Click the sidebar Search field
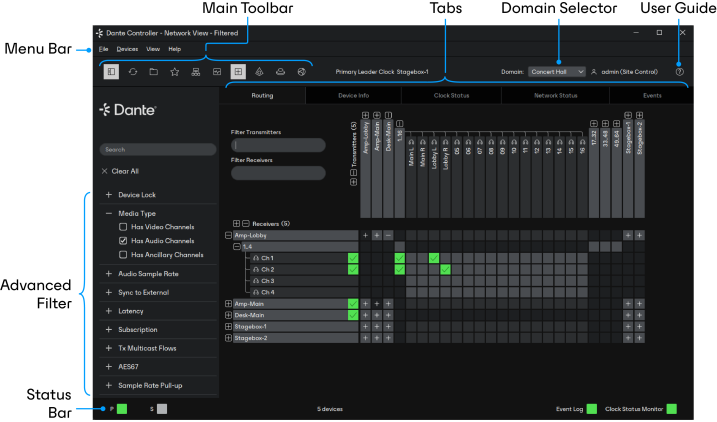This screenshot has height=422, width=717. coord(158,150)
